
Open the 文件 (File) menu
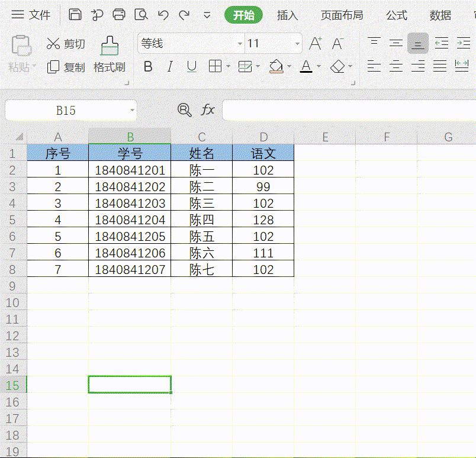[x=31, y=15]
